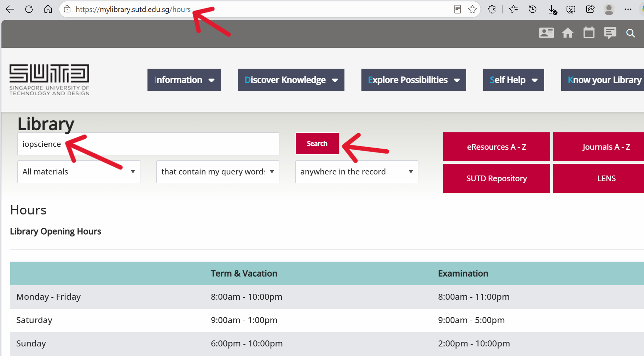Open calendar icon in grey header
Screen dimensions: 644x356
(x=589, y=33)
